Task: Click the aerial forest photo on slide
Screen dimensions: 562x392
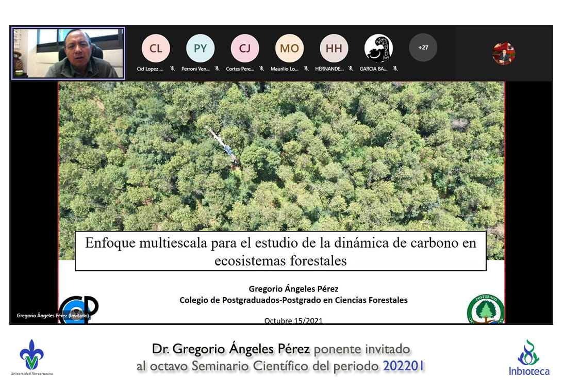Action: click(281, 155)
